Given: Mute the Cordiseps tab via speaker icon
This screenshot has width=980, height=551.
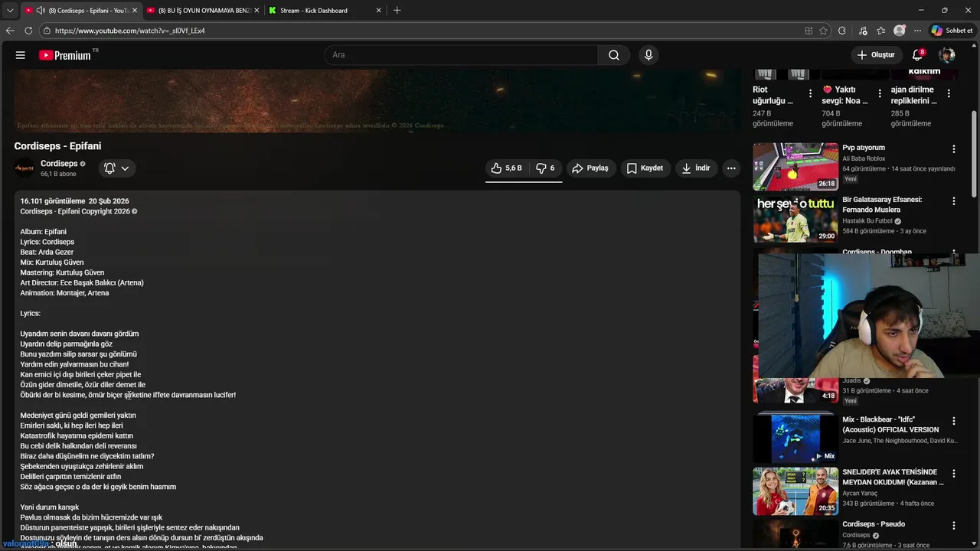Looking at the screenshot, I should (41, 11).
